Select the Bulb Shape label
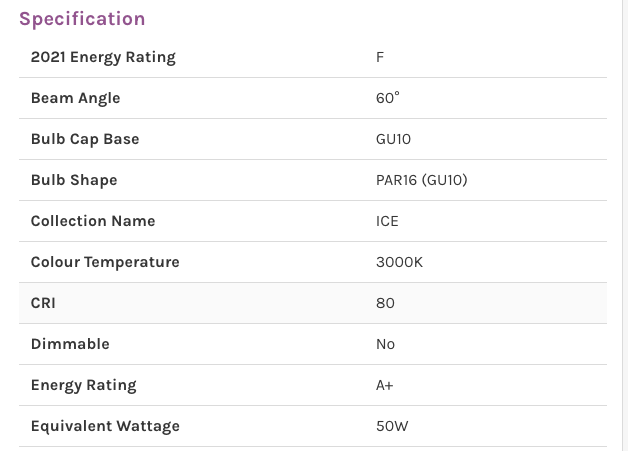The width and height of the screenshot is (628, 451). pyautogui.click(x=74, y=180)
